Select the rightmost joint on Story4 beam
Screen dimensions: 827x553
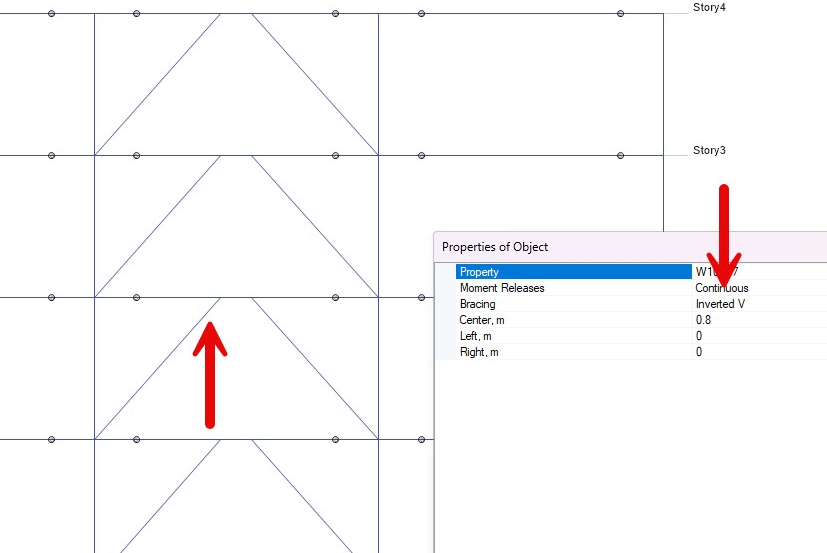(621, 14)
